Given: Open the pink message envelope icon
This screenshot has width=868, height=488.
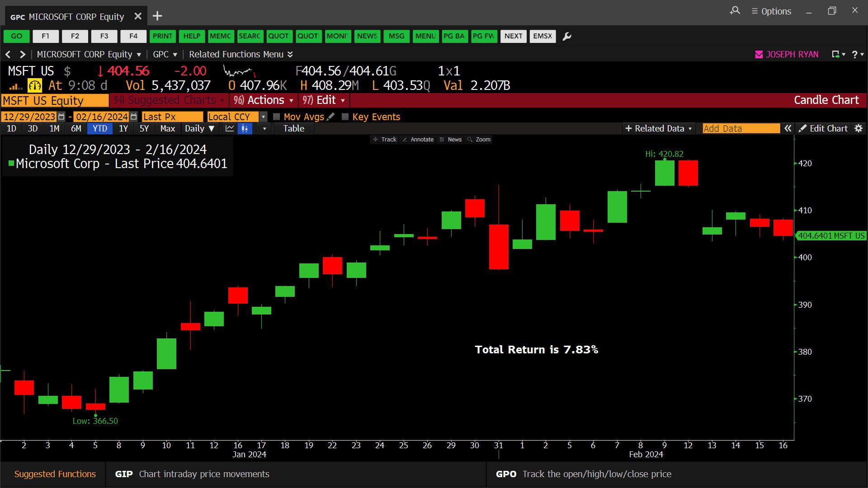Looking at the screenshot, I should tap(759, 54).
